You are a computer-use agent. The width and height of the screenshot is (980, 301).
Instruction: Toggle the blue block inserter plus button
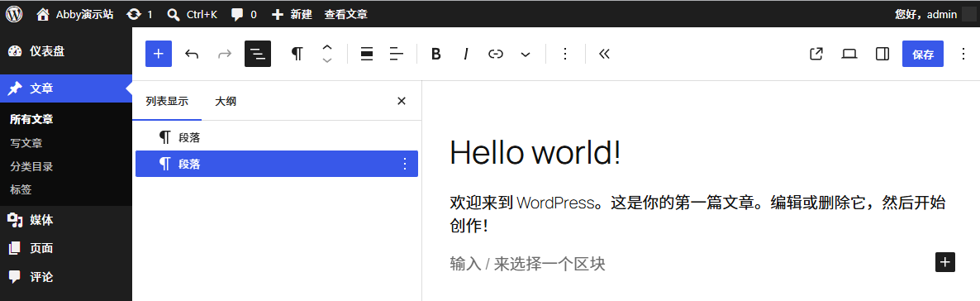pyautogui.click(x=159, y=54)
